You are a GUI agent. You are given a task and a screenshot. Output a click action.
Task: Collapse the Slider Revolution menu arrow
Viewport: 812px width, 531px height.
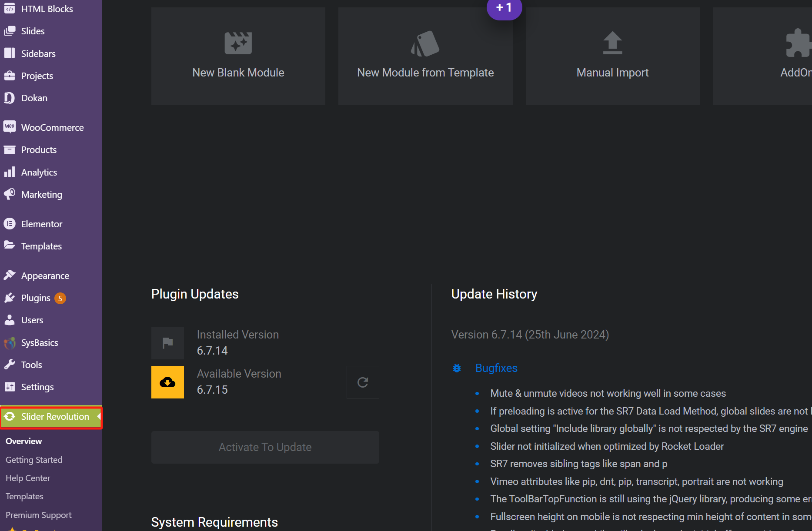click(99, 417)
